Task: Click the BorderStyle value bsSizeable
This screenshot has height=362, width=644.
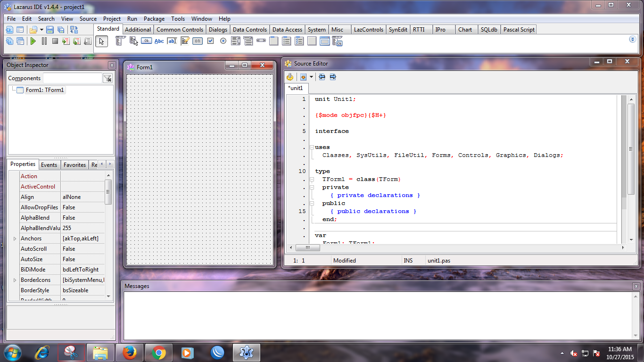Action: 83,290
